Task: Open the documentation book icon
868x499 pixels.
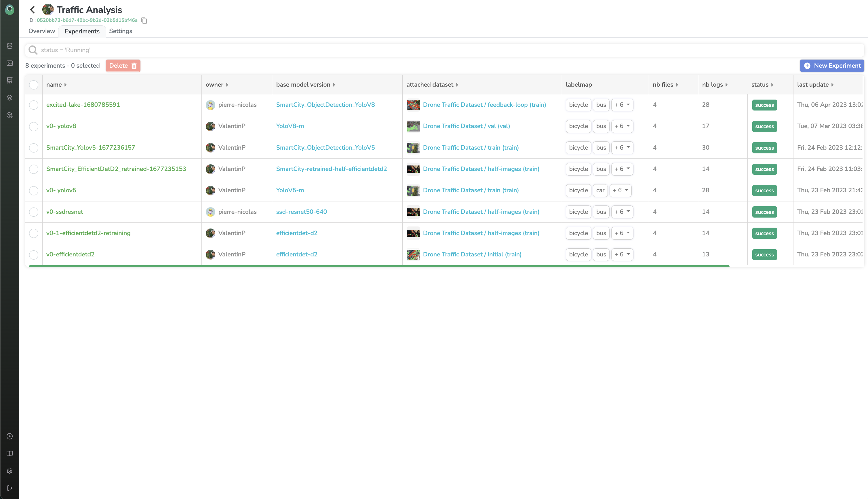Action: pos(9,454)
